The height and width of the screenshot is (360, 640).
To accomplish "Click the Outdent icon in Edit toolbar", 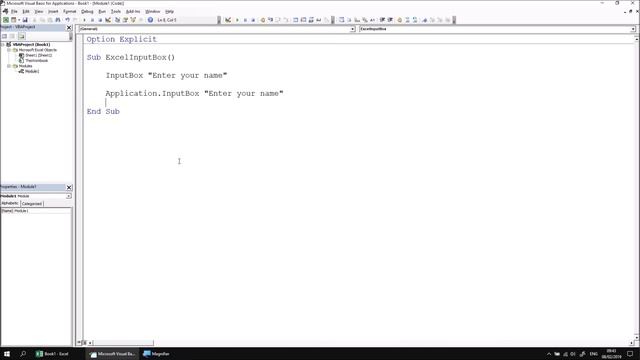I will [390, 20].
